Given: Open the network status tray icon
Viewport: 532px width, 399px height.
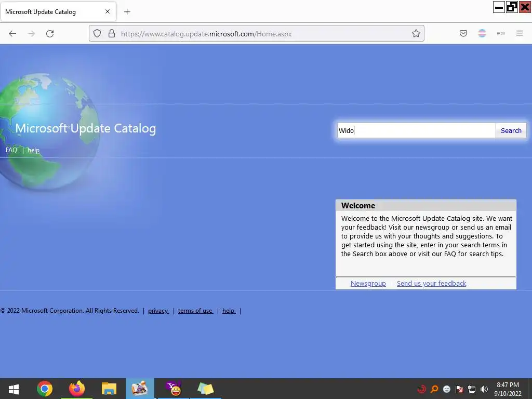Looking at the screenshot, I should pyautogui.click(x=472, y=389).
